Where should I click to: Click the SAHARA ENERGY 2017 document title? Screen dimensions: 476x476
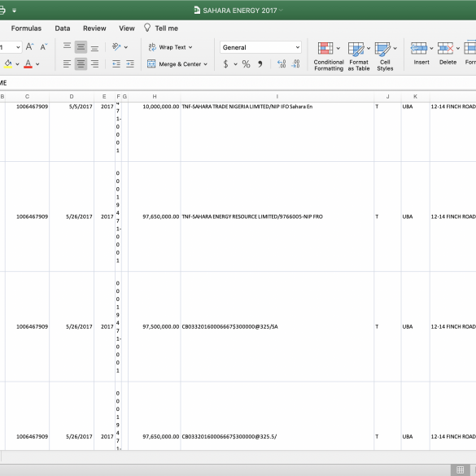pyautogui.click(x=239, y=11)
